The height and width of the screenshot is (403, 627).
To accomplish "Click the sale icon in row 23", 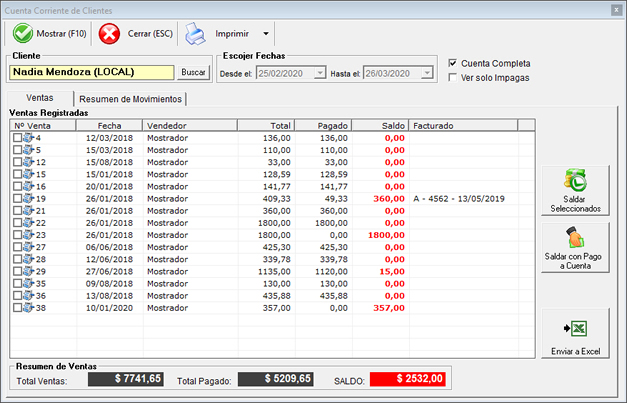I will point(28,235).
